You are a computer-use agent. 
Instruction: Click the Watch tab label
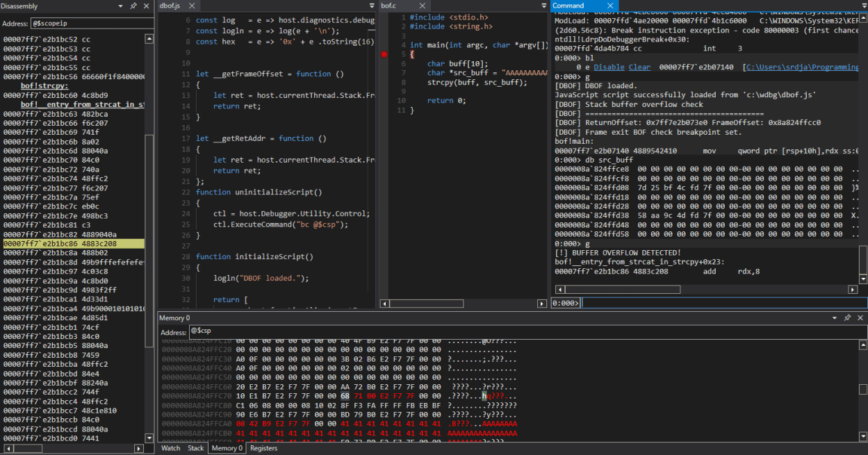(171, 448)
